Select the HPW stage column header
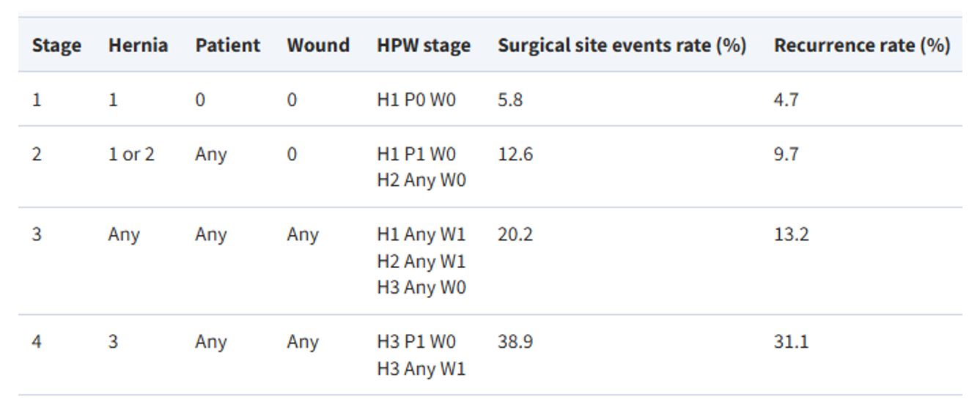 [424, 45]
